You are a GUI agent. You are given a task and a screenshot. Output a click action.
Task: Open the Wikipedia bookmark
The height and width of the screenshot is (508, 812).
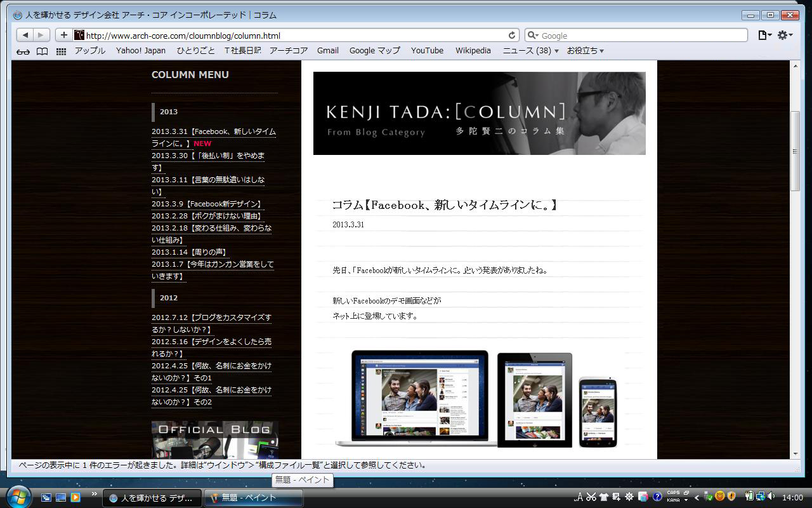pos(473,51)
